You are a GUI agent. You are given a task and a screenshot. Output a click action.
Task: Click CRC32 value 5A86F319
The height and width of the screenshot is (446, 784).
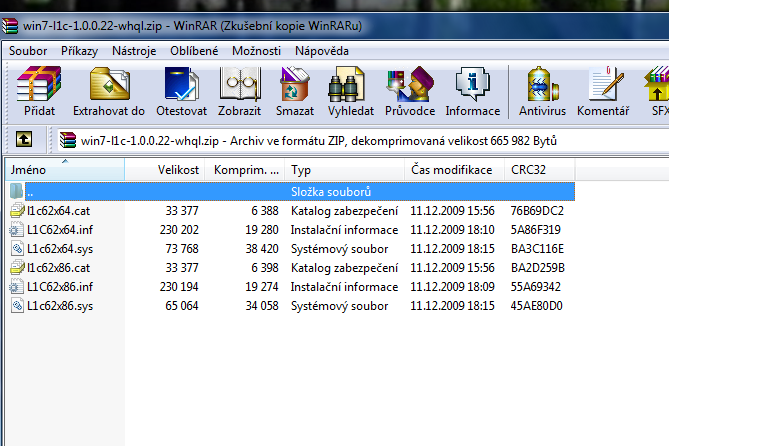pos(536,230)
